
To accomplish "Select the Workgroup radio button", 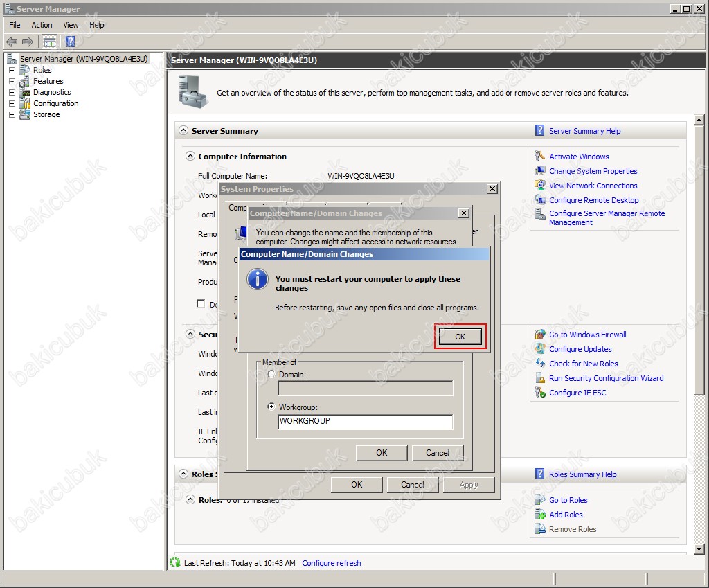I will pos(271,407).
